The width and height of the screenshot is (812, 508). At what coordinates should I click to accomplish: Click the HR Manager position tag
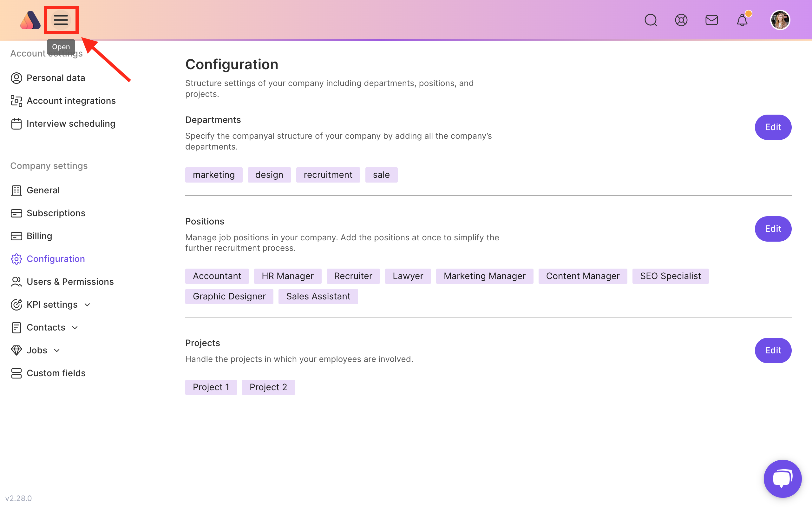(x=288, y=276)
